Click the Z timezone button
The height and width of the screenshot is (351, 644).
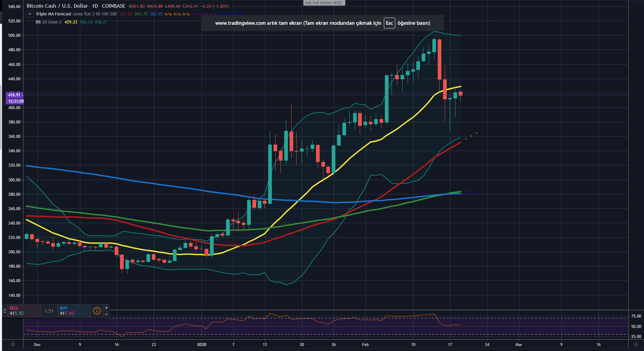13,344
